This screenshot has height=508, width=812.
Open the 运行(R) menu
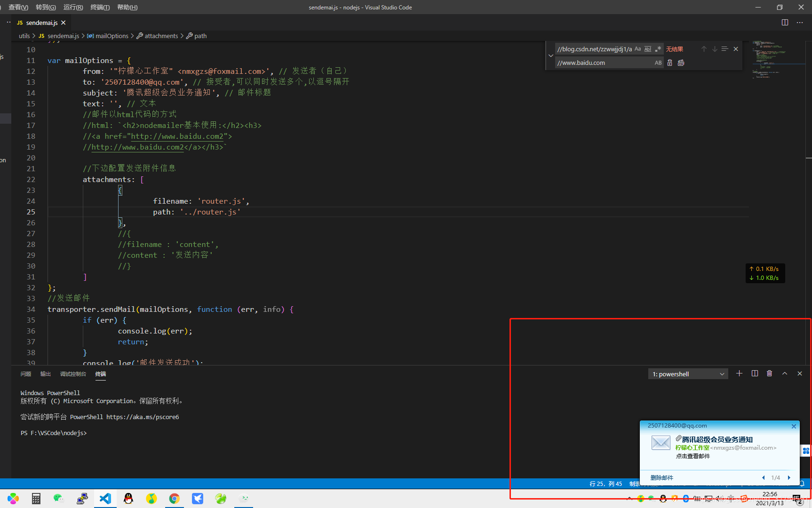tap(73, 7)
